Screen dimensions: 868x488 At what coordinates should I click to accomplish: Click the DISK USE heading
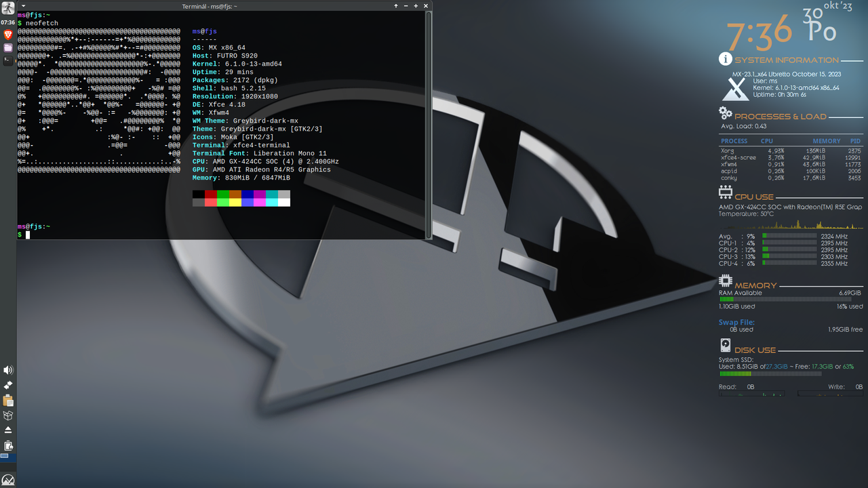pos(755,350)
